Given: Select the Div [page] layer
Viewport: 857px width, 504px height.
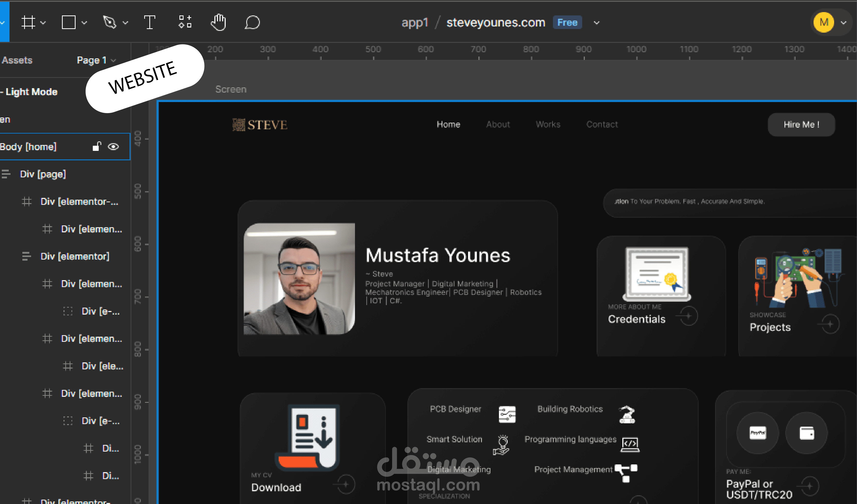Looking at the screenshot, I should coord(43,174).
